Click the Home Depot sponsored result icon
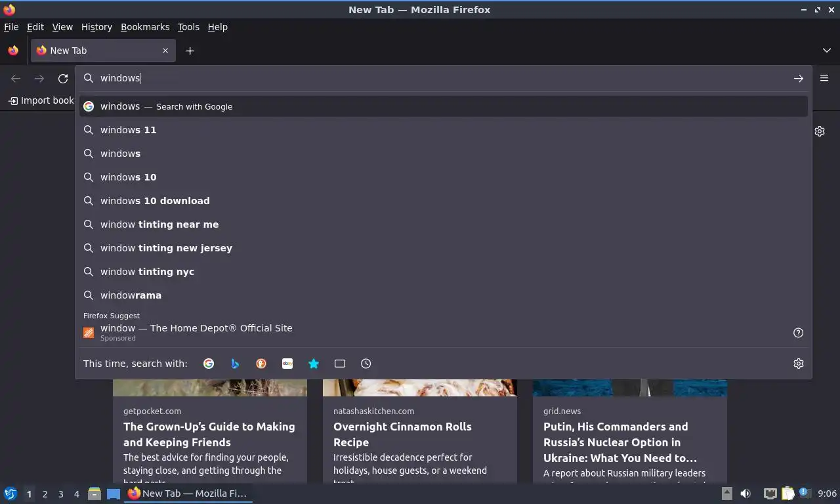Viewport: 840px width, 504px height. (x=89, y=333)
